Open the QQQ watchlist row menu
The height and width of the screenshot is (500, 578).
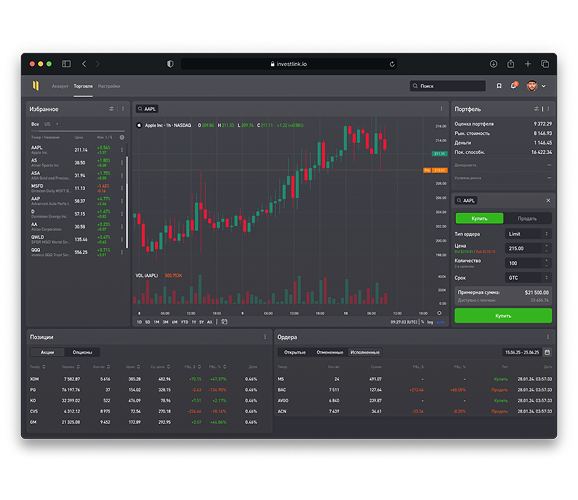pyautogui.click(x=122, y=252)
